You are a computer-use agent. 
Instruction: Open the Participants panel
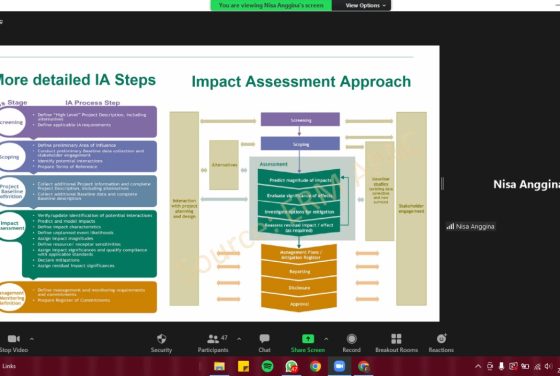point(213,343)
